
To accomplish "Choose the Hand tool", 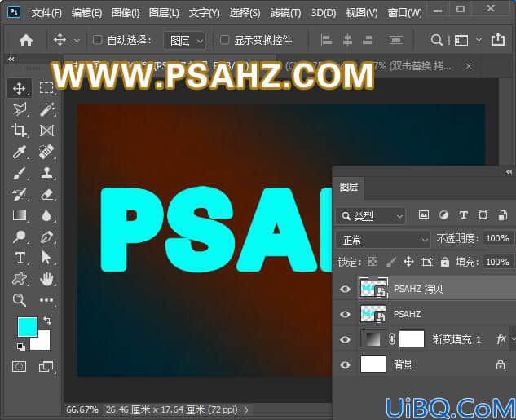I will [46, 279].
